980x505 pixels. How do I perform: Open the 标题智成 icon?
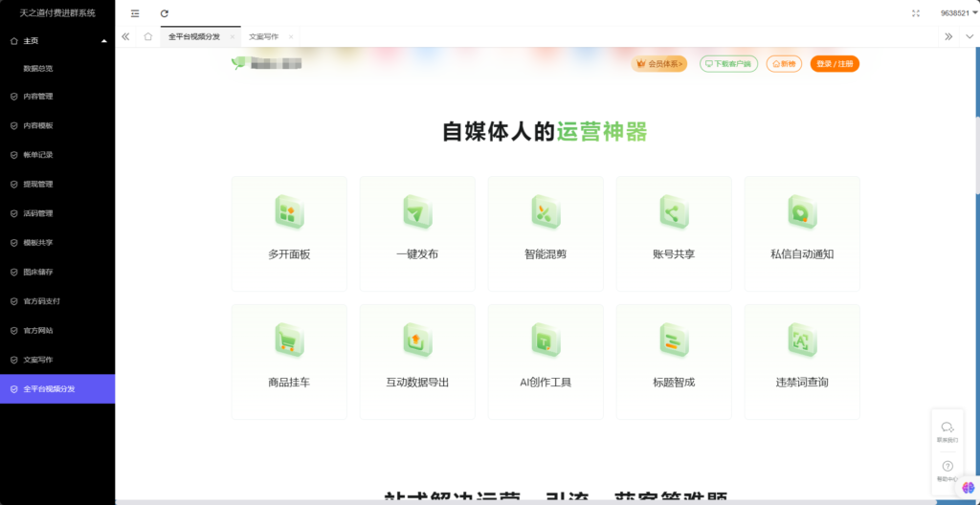coord(674,340)
